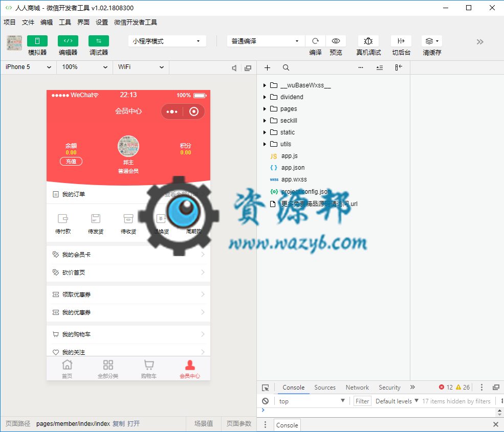Open the iPhone 5 device dropdown

[x=28, y=67]
